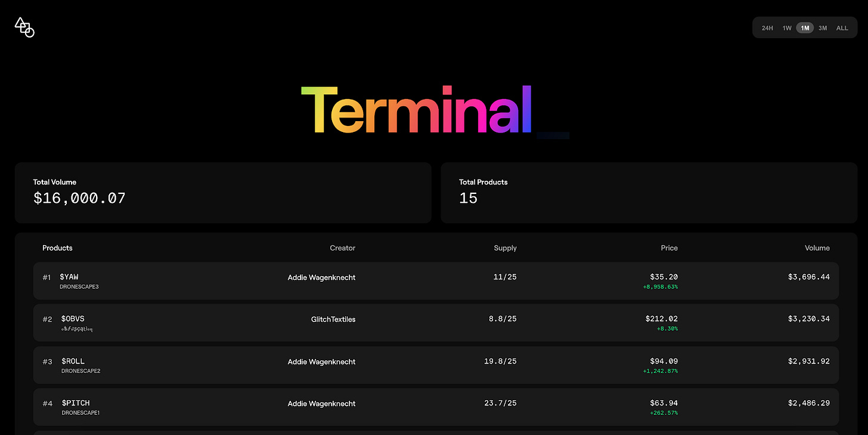Select the 1M time range
This screenshot has height=435, width=868.
[x=805, y=28]
